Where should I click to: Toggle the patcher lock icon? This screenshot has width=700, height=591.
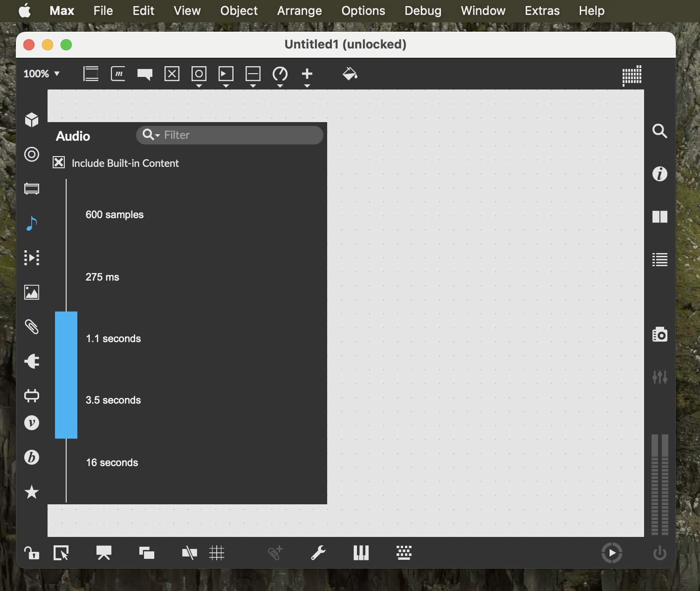coord(31,553)
